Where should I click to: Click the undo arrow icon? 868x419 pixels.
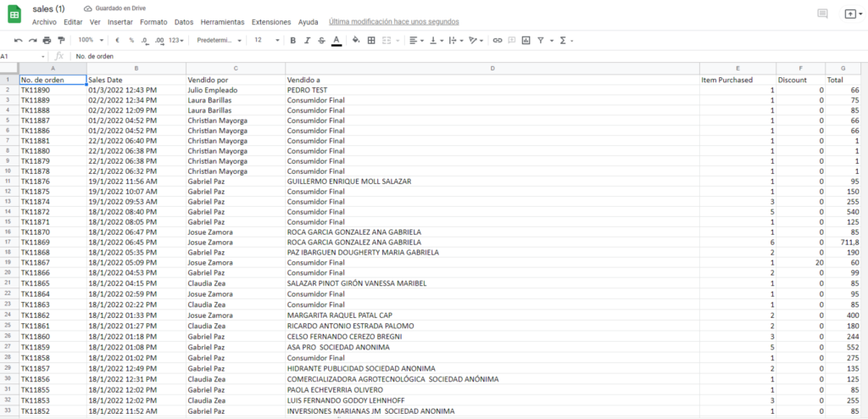click(19, 40)
